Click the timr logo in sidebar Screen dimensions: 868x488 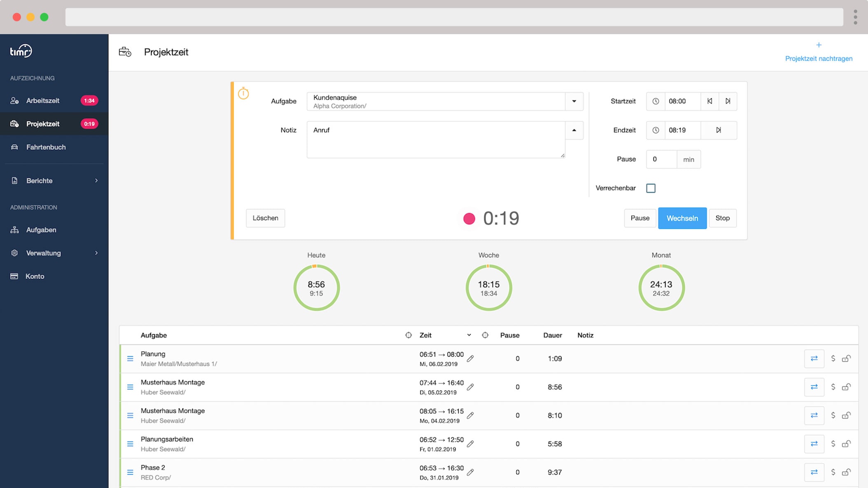(x=21, y=51)
